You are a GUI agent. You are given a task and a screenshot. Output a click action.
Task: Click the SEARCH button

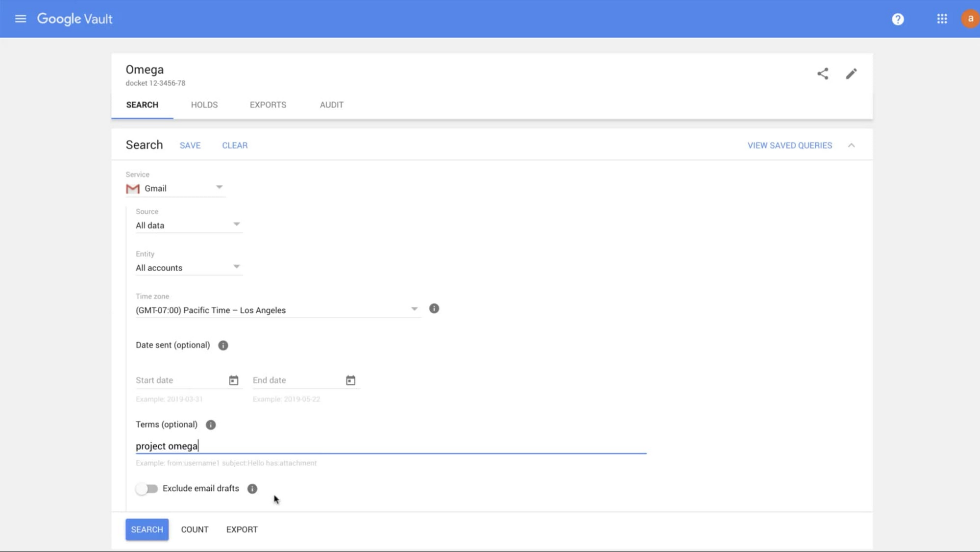(x=147, y=529)
